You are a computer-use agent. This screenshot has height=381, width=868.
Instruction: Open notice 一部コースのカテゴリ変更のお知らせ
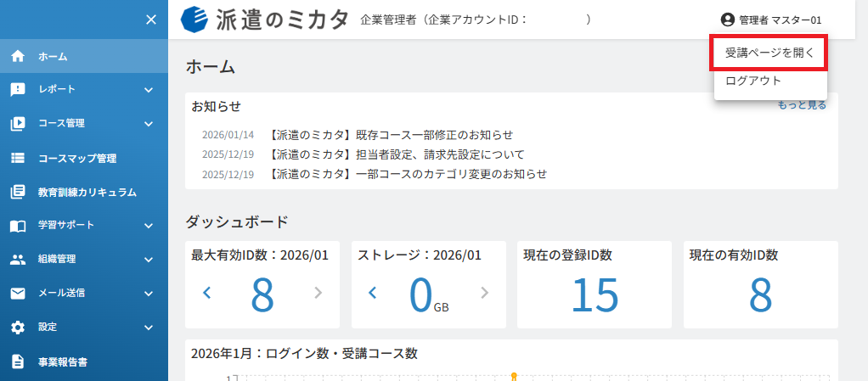[x=408, y=174]
